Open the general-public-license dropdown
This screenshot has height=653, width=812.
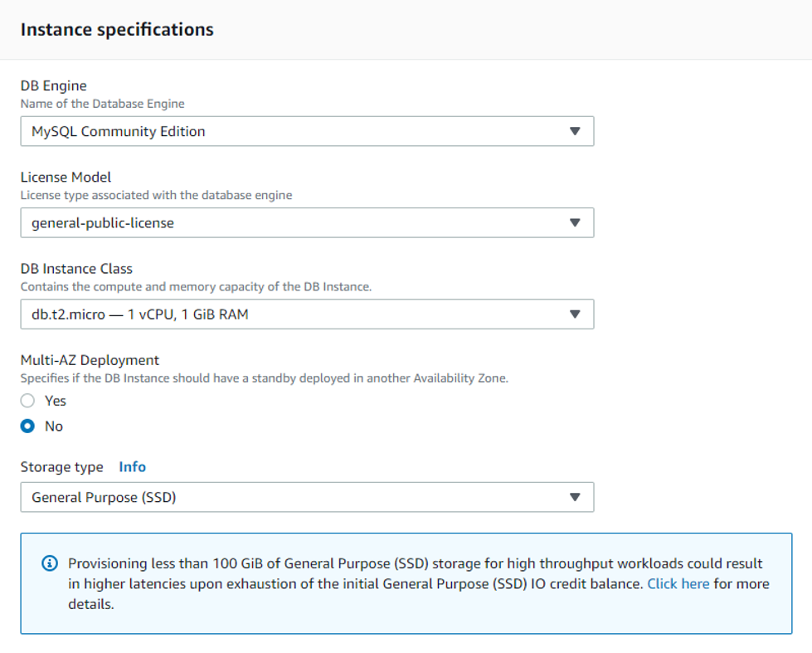pyautogui.click(x=307, y=223)
